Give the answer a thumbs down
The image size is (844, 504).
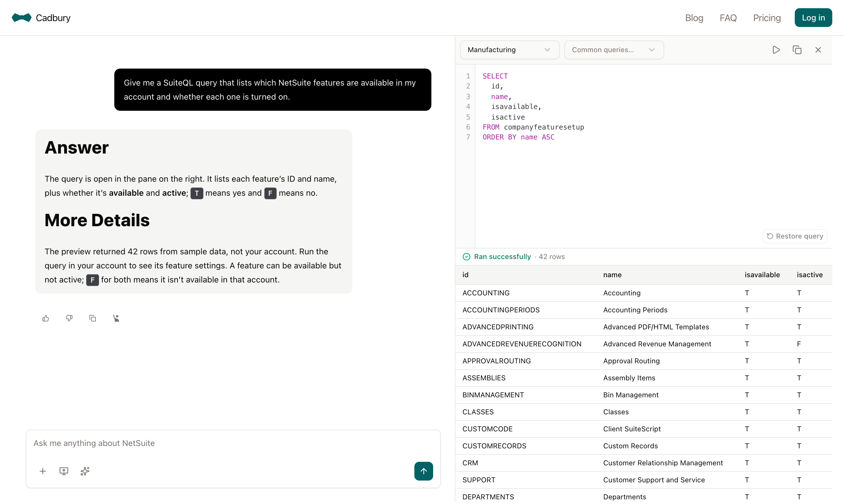69,318
